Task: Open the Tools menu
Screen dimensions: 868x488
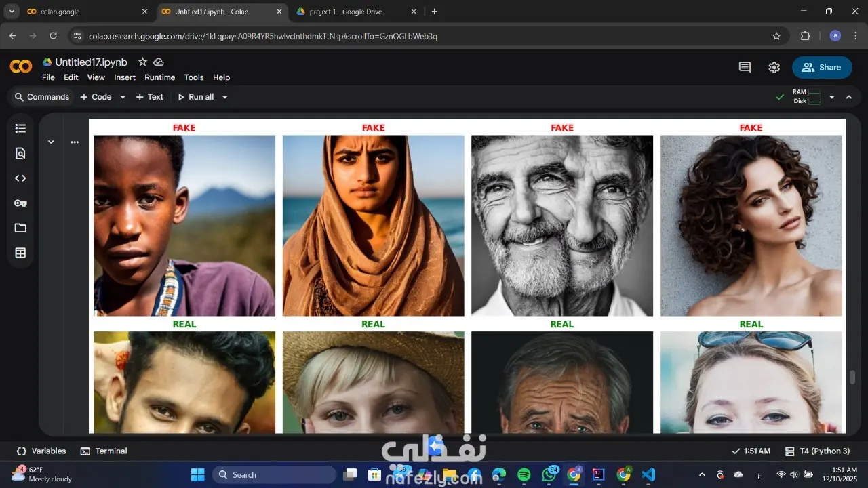Action: tap(194, 77)
